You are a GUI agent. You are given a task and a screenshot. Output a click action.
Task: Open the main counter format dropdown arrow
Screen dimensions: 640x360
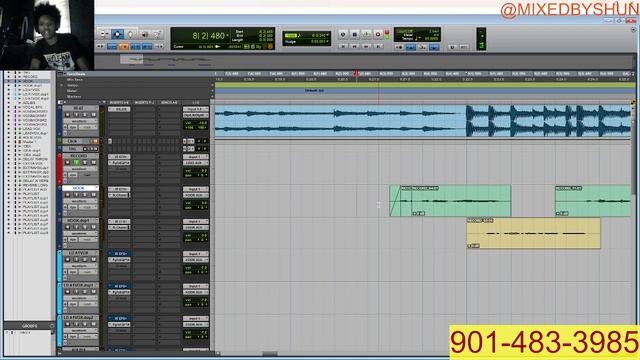tap(227, 36)
